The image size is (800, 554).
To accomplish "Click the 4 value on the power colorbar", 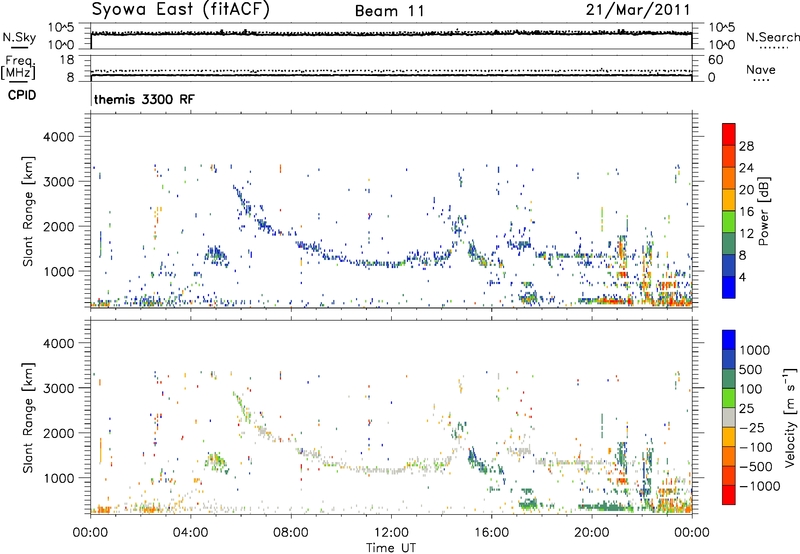I will (743, 277).
